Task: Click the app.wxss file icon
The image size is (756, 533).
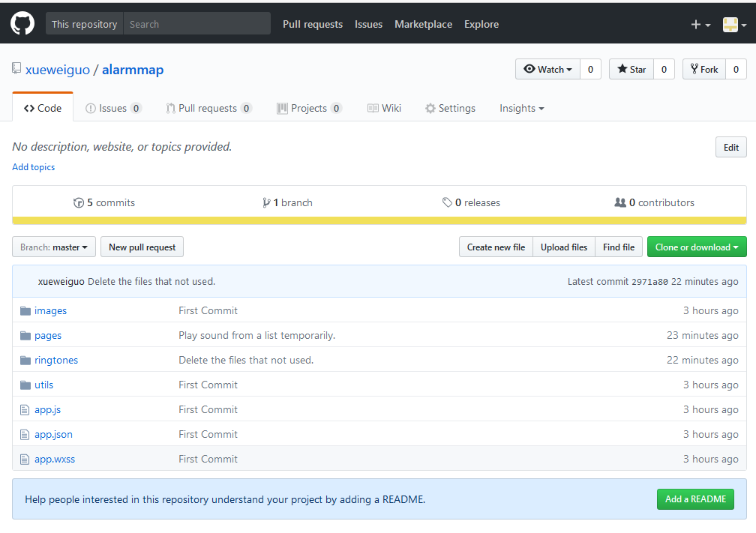Action: (25, 460)
